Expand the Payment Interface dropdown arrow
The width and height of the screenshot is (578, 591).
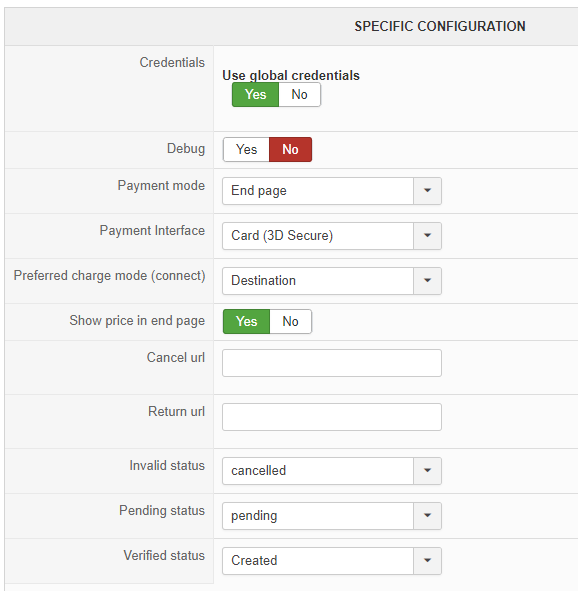[x=427, y=236]
